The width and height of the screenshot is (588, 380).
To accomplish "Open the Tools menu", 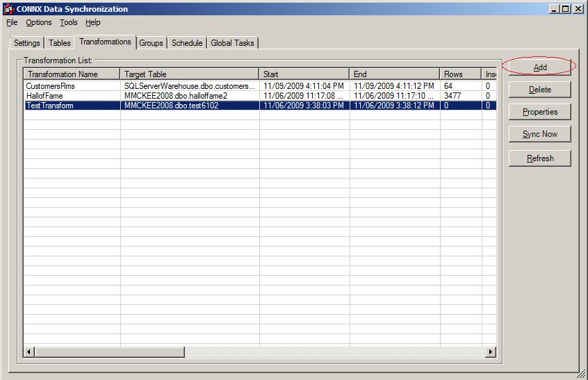I will [69, 22].
